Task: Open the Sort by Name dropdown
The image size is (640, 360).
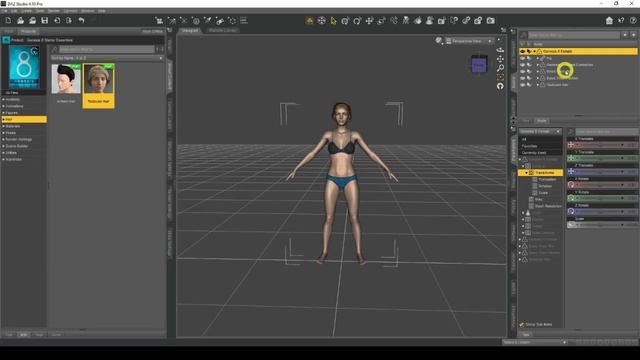Action: click(x=107, y=58)
